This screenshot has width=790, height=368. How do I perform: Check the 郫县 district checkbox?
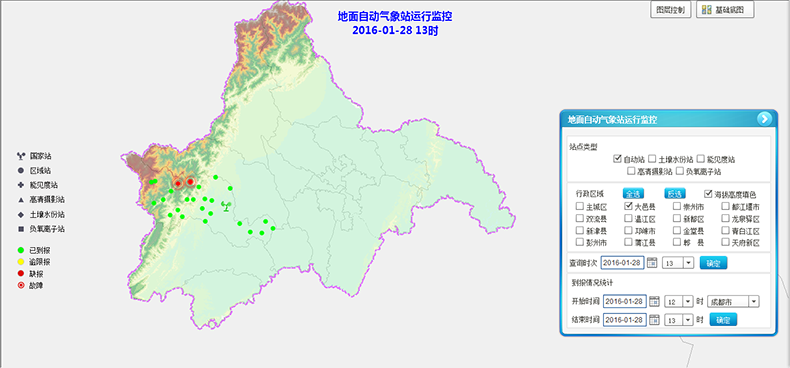[677, 243]
